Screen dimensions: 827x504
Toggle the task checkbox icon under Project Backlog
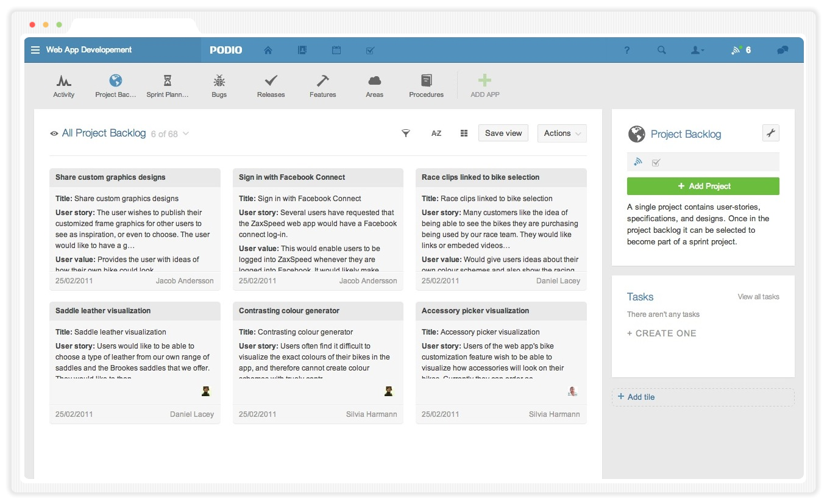656,162
